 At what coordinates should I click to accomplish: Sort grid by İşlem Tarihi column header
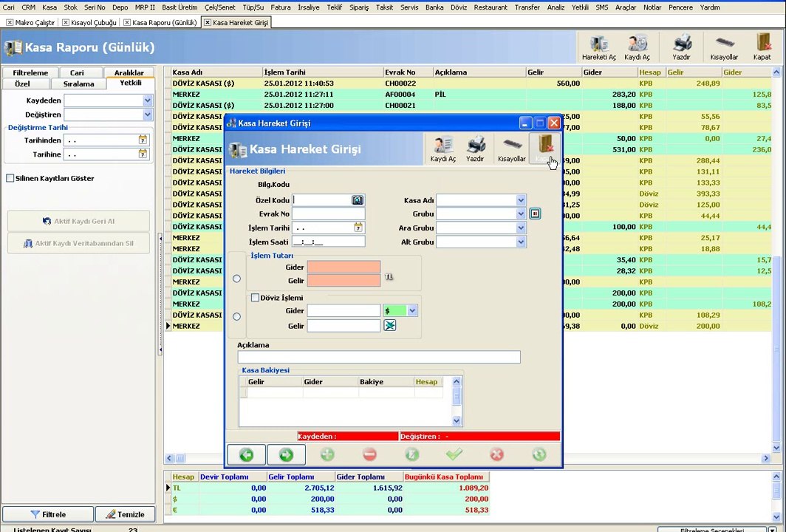point(323,72)
